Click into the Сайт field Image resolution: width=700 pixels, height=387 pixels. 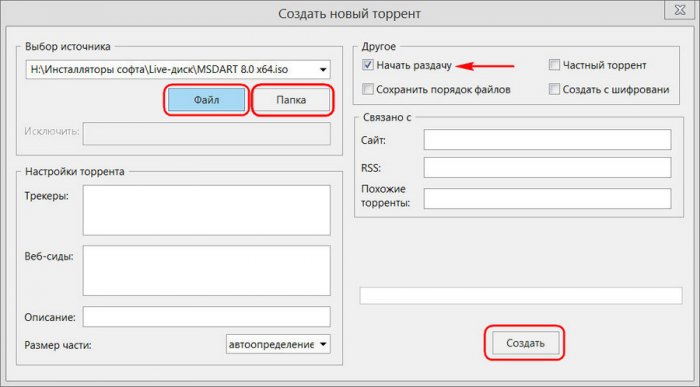[547, 140]
